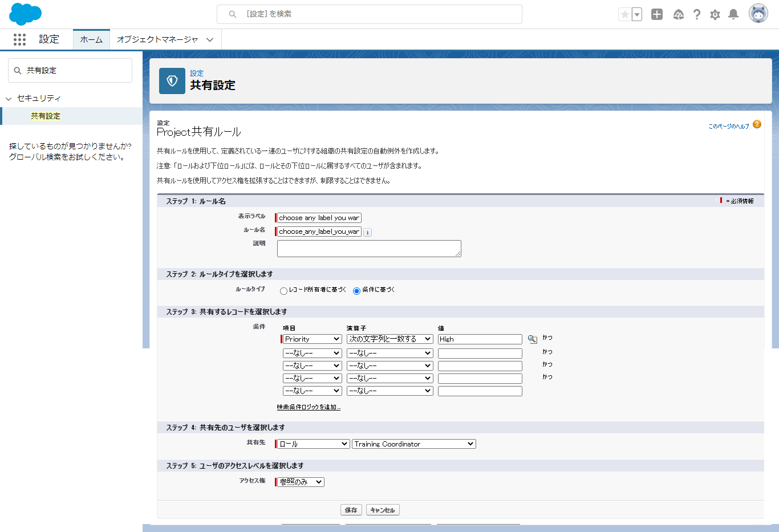Click the orange help icon for this page

tap(757, 124)
